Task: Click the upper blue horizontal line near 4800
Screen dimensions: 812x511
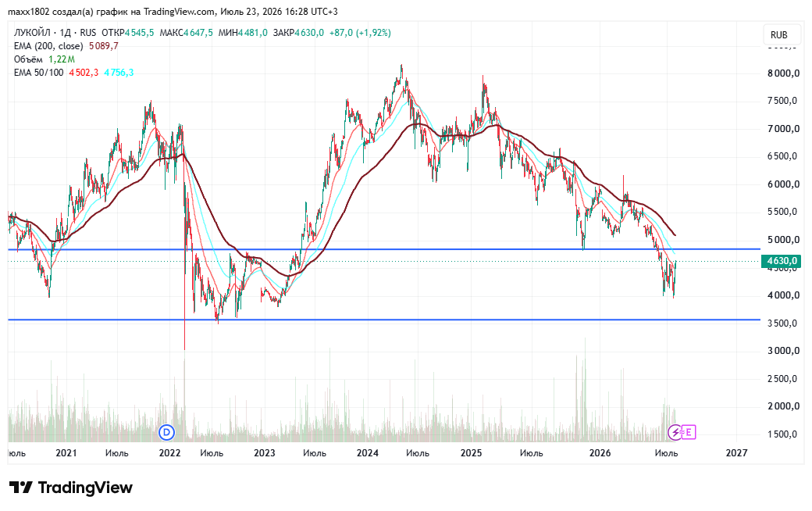Action: coord(384,249)
